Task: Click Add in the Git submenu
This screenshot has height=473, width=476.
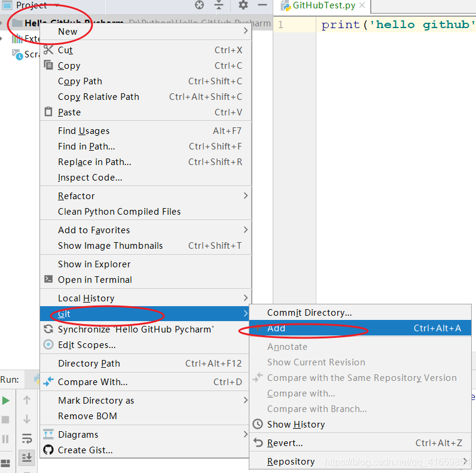Action: click(x=360, y=328)
